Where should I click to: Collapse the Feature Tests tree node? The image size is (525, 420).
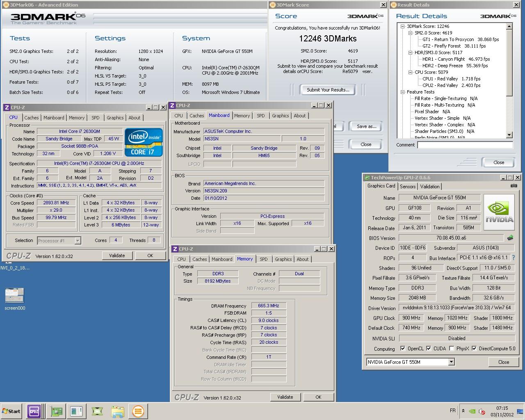pos(403,92)
